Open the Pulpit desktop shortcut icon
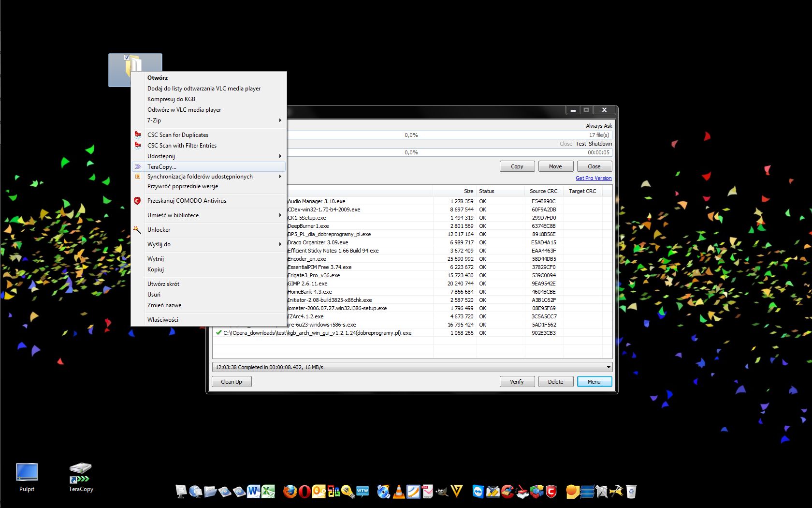This screenshot has height=508, width=812. (x=27, y=472)
